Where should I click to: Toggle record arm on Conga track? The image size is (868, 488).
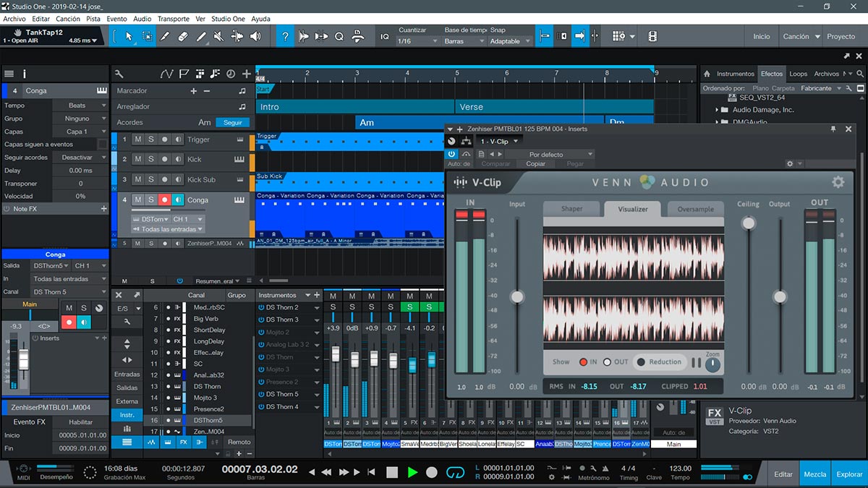point(165,200)
